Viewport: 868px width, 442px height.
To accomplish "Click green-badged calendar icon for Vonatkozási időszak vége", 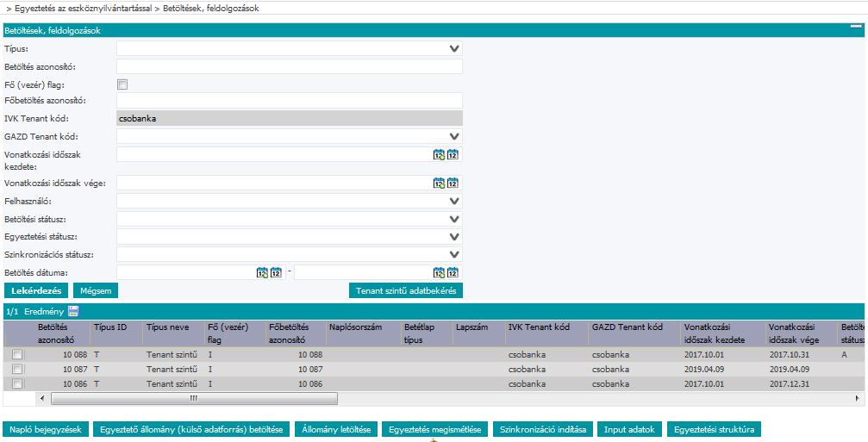I will (x=439, y=183).
